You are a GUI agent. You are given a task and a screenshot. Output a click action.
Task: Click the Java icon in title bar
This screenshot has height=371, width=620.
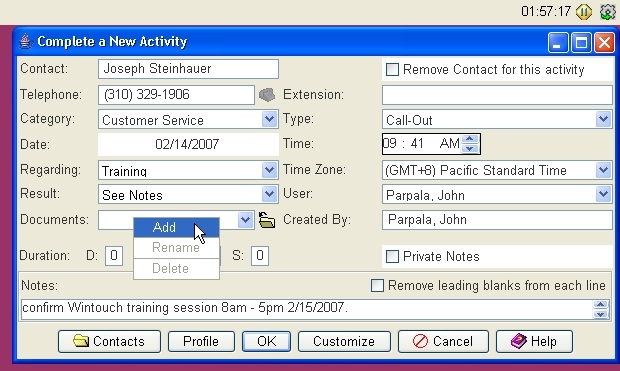tap(25, 42)
